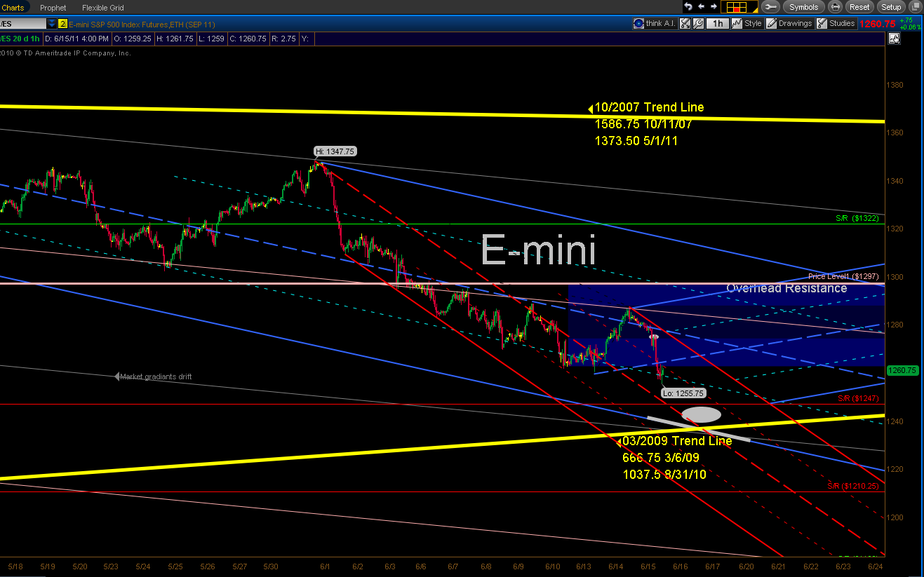Image resolution: width=924 pixels, height=577 pixels.
Task: Click the detach window icon
Action: (x=914, y=7)
